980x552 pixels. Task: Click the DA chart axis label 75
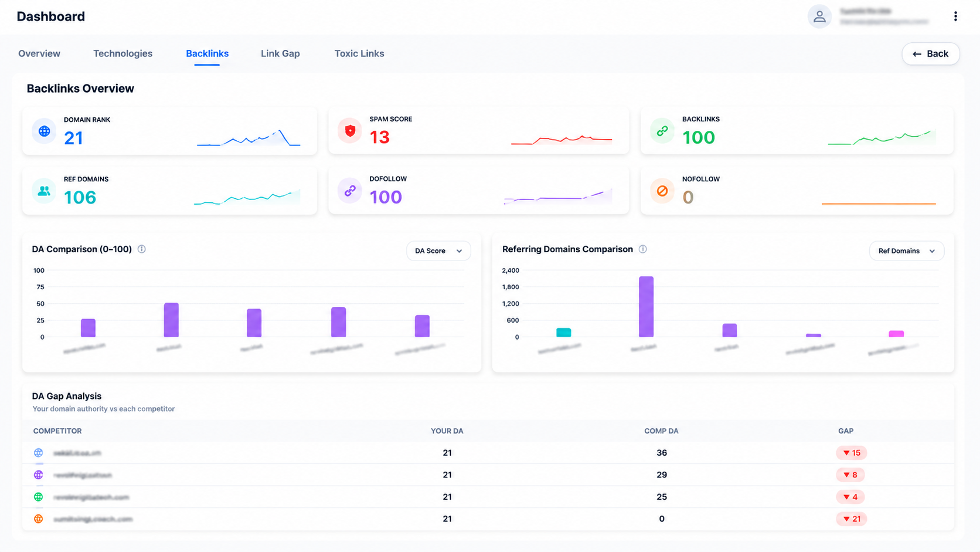(40, 287)
